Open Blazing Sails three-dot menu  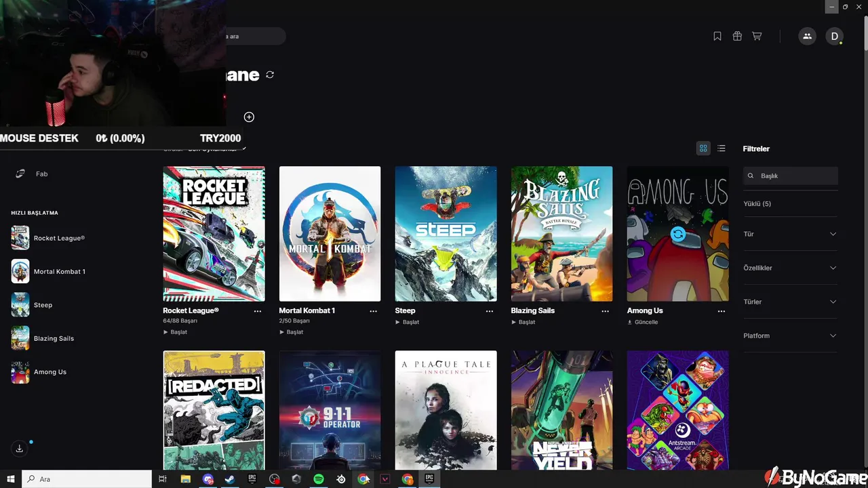[606, 311]
